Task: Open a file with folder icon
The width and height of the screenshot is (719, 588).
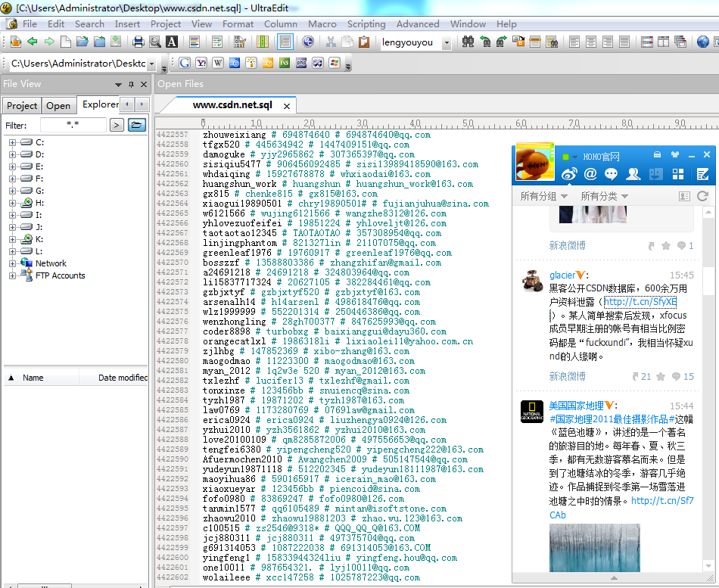Action: 82,42
